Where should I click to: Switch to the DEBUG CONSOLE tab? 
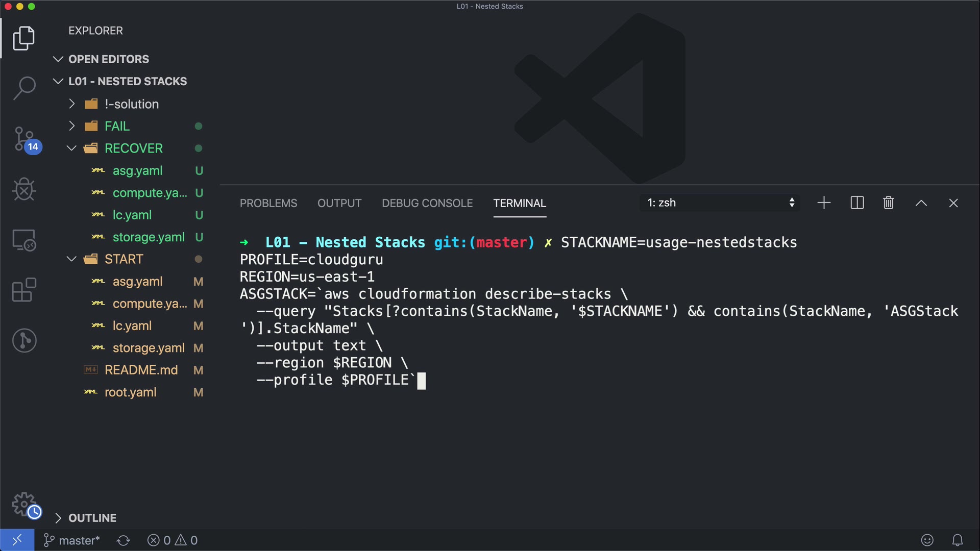(x=427, y=203)
